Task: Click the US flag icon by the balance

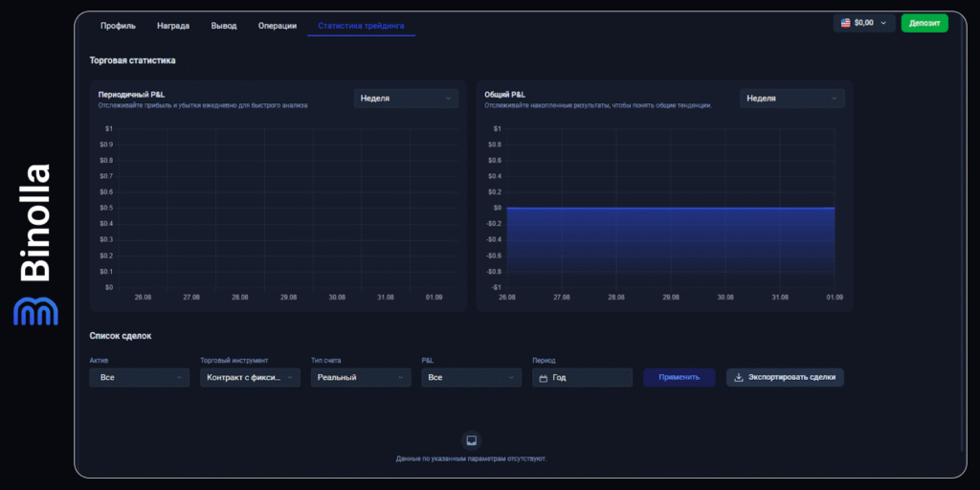Action: click(846, 22)
